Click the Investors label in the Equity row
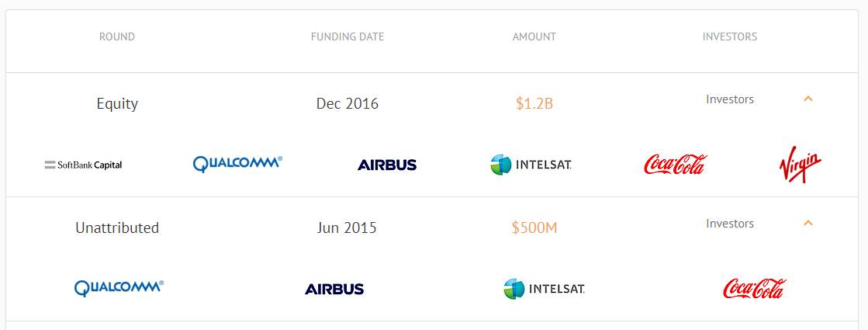The image size is (868, 330). pyautogui.click(x=730, y=99)
